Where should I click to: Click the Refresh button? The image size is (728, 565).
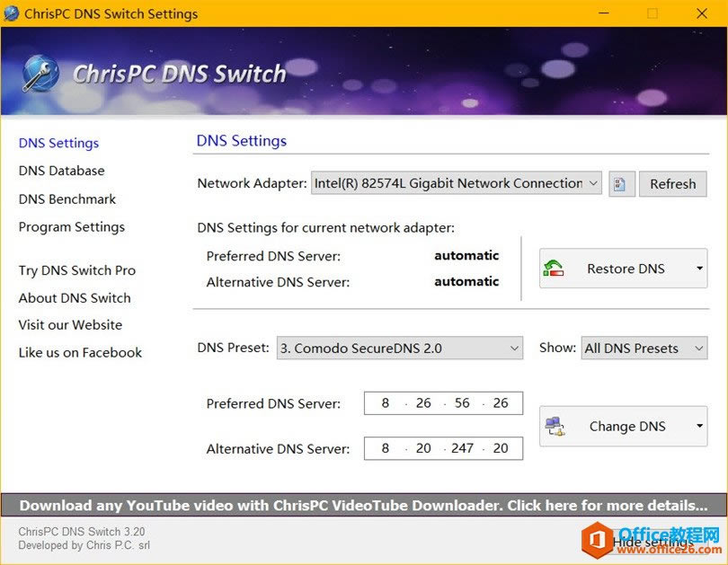click(673, 184)
